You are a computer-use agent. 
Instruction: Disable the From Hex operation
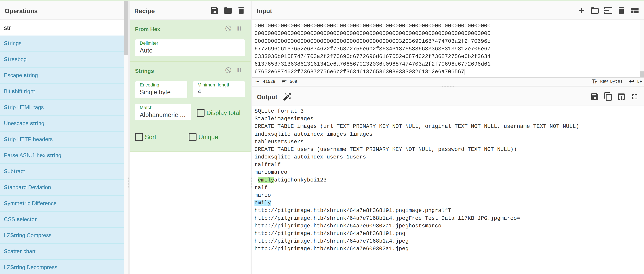(228, 28)
